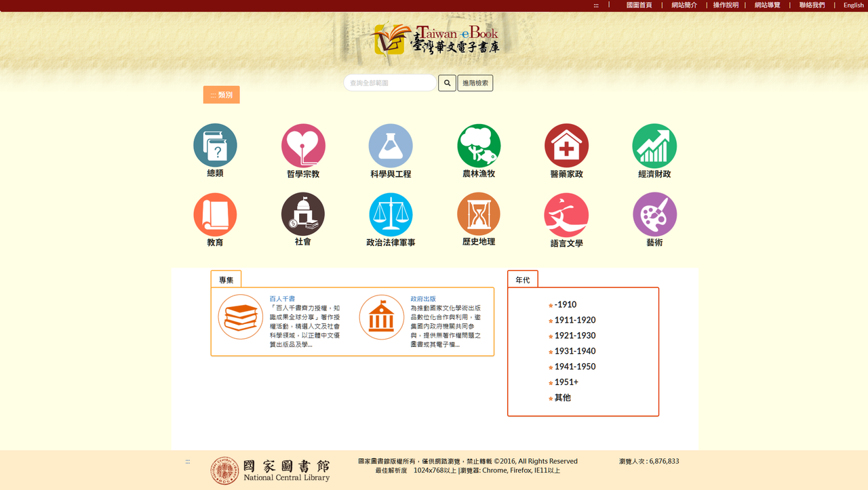This screenshot has width=868, height=490.
Task: Click the Taiwan eBook site logo
Action: [437, 39]
